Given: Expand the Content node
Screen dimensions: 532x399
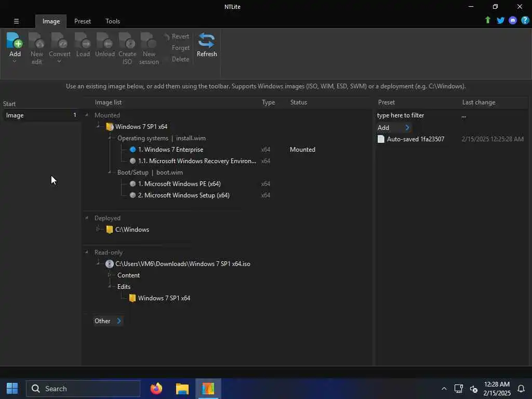Looking at the screenshot, I should click(110, 275).
